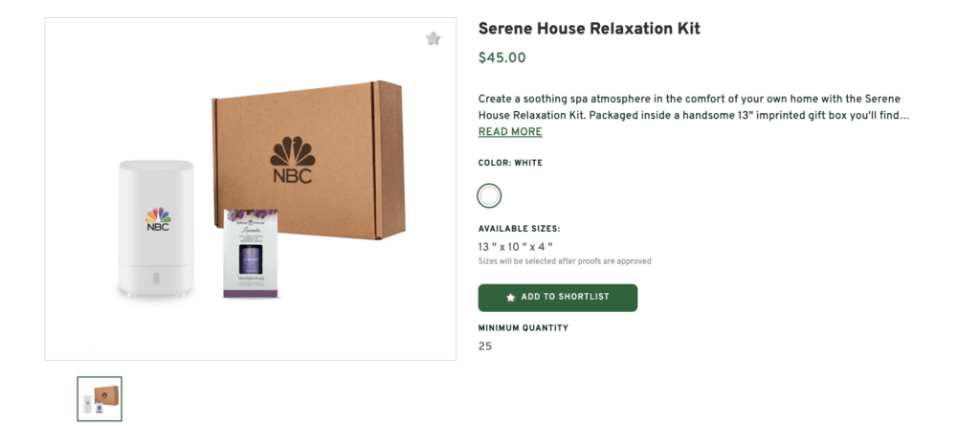Image resolution: width=980 pixels, height=426 pixels.
Task: Click the sizes-after-proofs note text
Action: (x=565, y=261)
